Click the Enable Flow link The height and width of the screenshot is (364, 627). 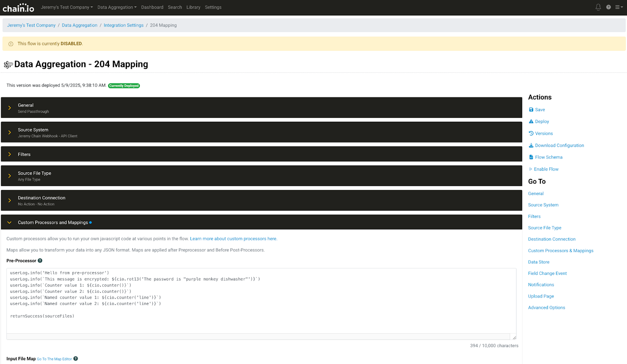546,169
